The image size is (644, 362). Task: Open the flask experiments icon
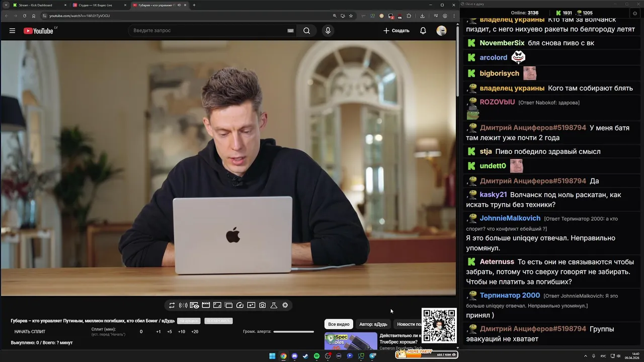pos(274,305)
